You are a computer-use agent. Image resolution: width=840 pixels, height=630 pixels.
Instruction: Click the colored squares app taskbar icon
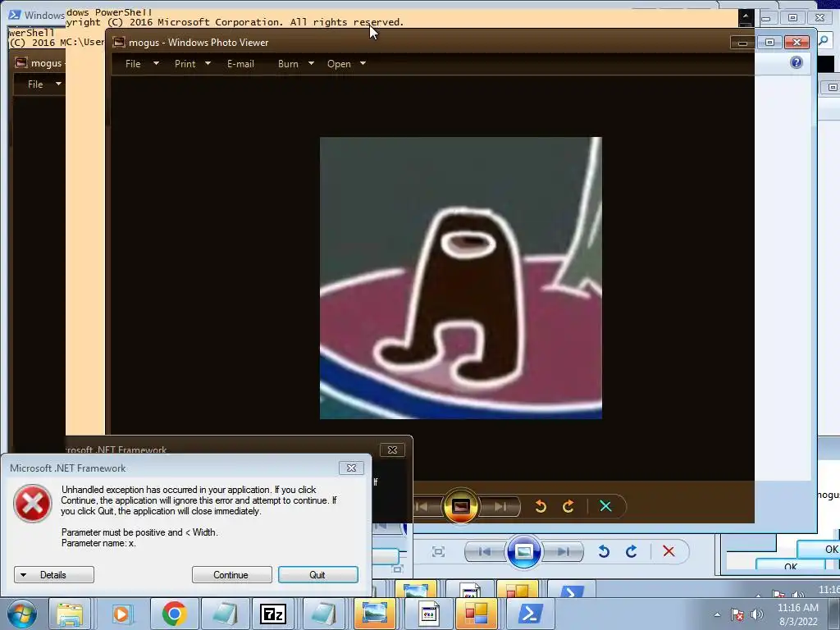[x=476, y=614]
